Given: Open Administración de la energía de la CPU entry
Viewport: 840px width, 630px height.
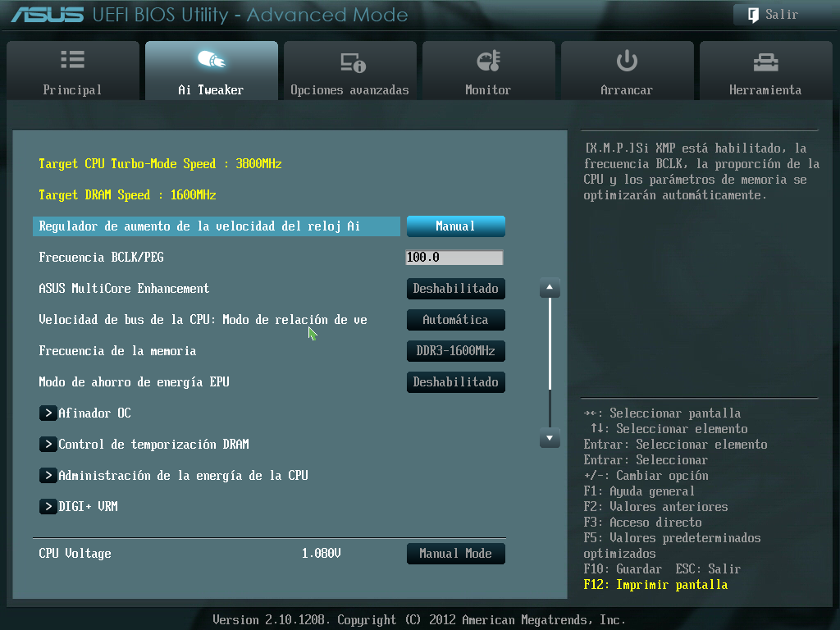Looking at the screenshot, I should click(183, 475).
